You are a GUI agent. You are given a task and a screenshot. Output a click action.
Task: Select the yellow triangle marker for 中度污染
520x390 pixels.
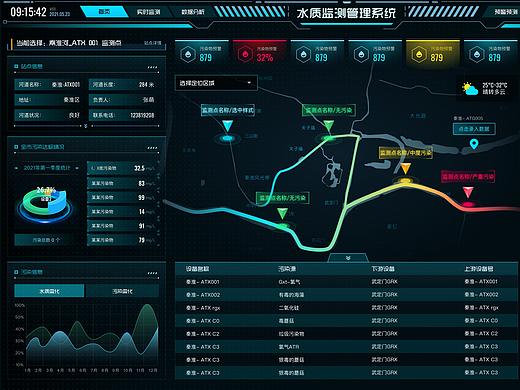405,169
